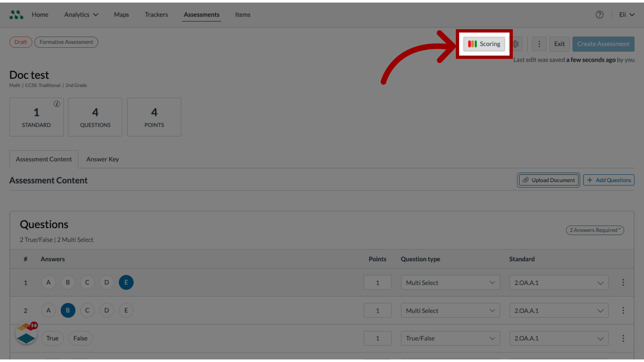The width and height of the screenshot is (644, 362).
Task: Click the Add Questions plus icon
Action: (x=590, y=180)
